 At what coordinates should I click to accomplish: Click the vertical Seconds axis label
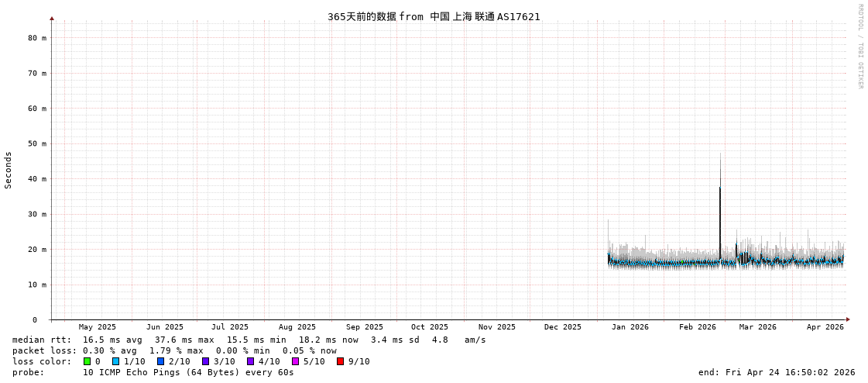pyautogui.click(x=9, y=170)
